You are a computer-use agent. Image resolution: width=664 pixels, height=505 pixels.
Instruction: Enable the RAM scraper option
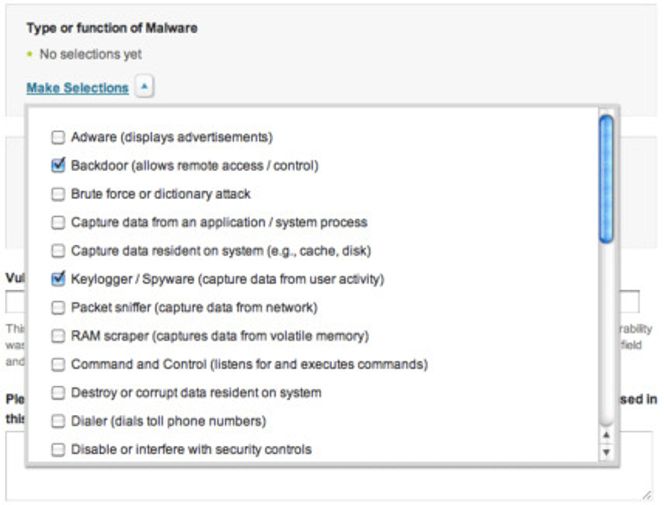58,336
